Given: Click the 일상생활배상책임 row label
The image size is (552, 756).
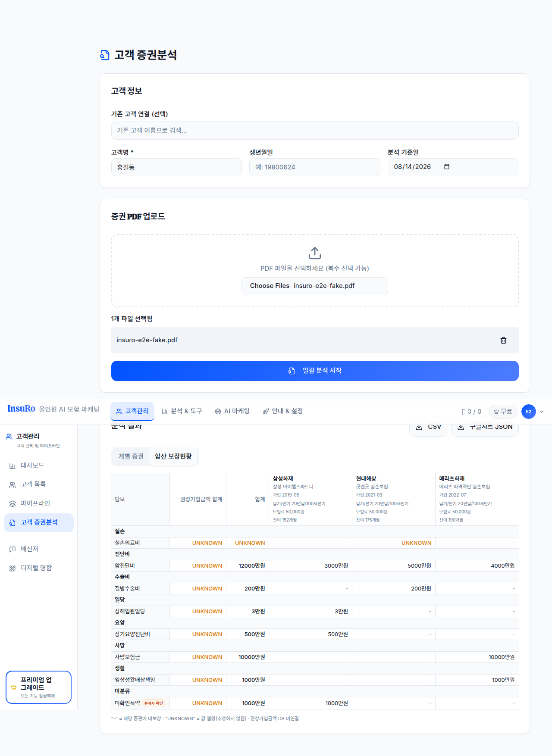Looking at the screenshot, I should point(135,680).
